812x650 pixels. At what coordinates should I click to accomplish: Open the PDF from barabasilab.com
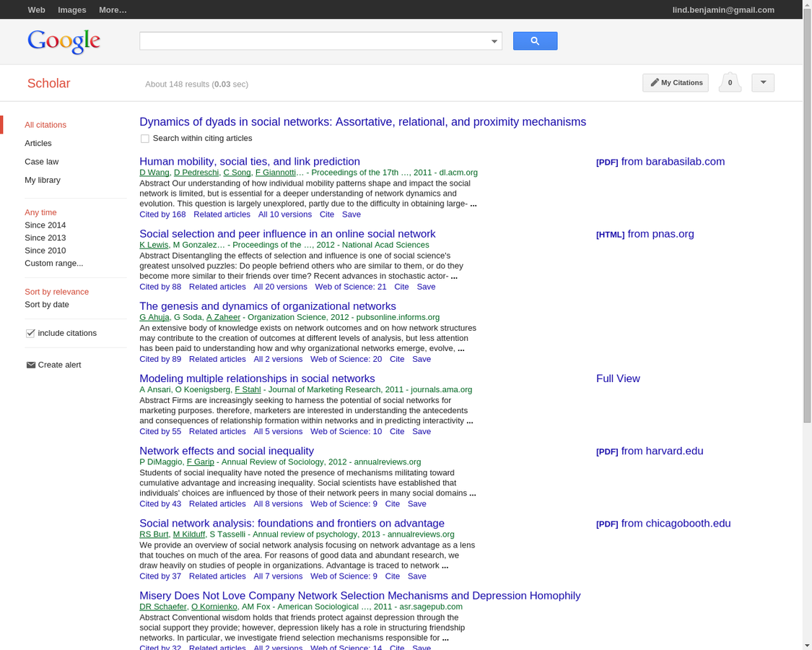coord(660,162)
